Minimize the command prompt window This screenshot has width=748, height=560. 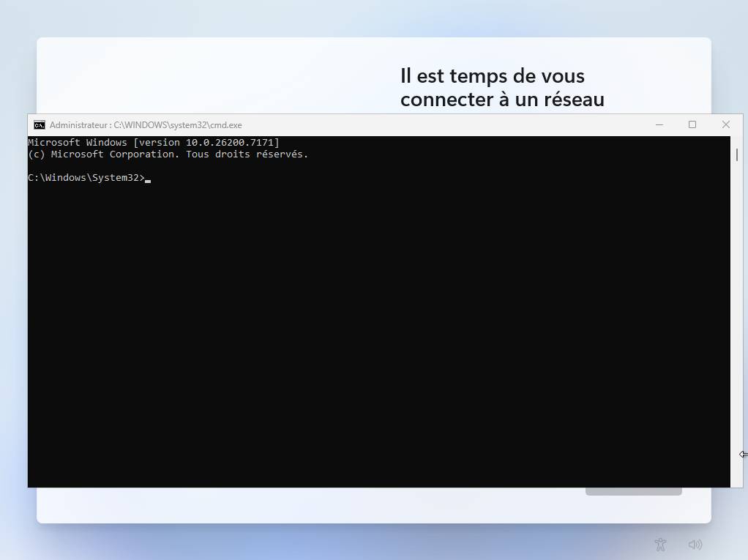[659, 125]
